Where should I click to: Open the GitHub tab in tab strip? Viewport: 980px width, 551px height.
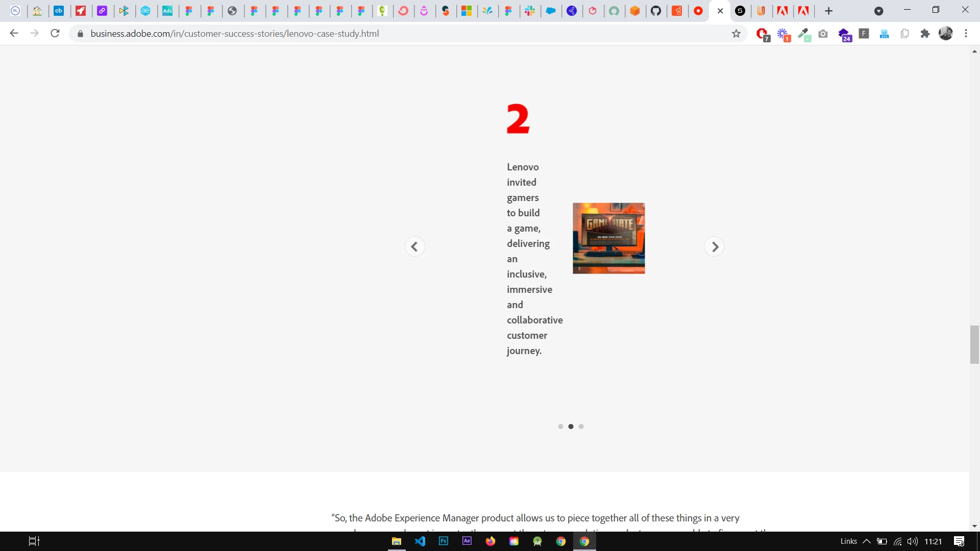656,11
